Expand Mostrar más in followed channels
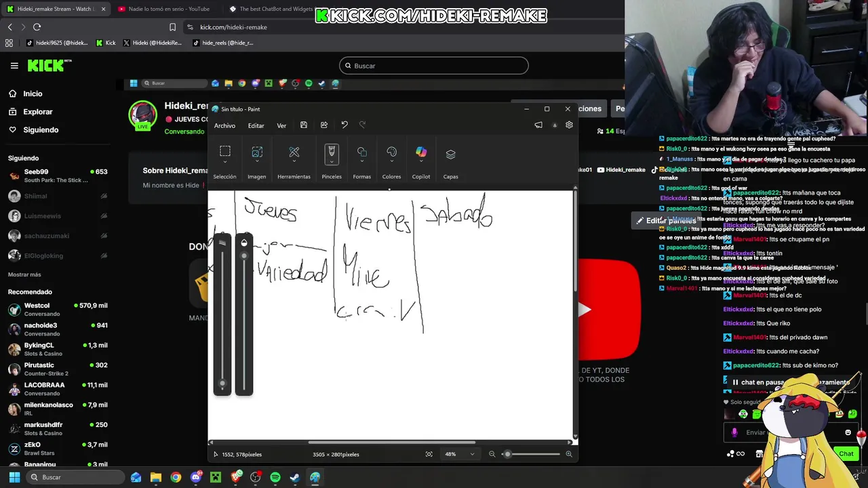The width and height of the screenshot is (868, 488). point(24,274)
